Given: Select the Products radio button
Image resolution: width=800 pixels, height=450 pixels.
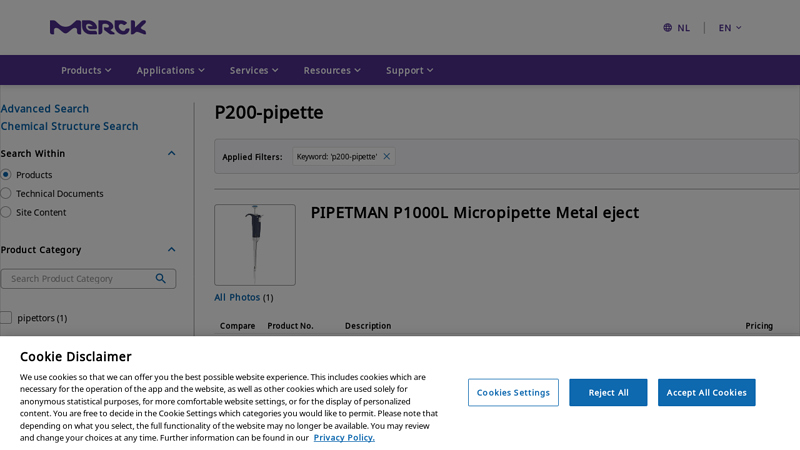Looking at the screenshot, I should (x=6, y=175).
